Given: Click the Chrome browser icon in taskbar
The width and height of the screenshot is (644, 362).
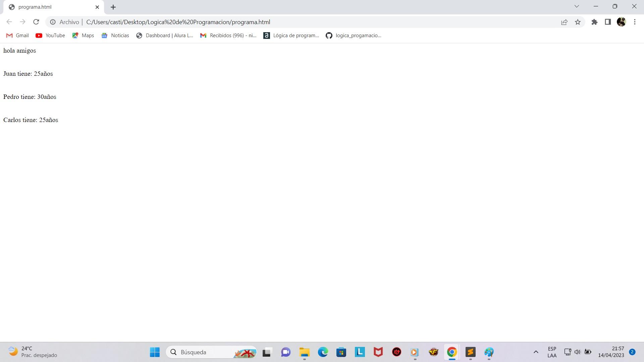Looking at the screenshot, I should point(451,352).
